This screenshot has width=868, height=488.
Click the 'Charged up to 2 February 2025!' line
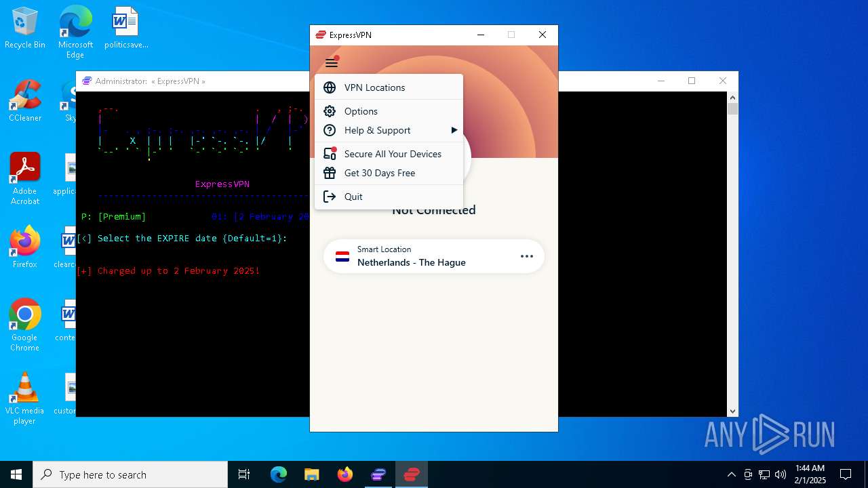click(x=168, y=270)
